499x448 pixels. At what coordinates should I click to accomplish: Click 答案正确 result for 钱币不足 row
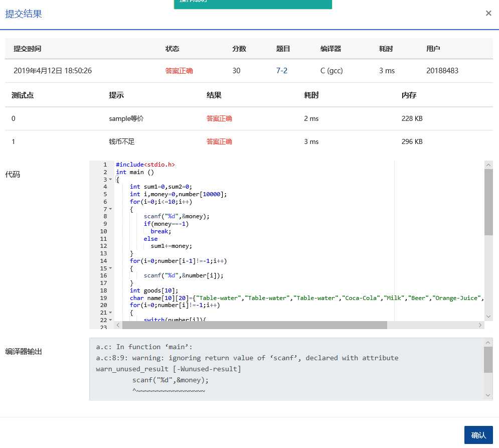[219, 141]
